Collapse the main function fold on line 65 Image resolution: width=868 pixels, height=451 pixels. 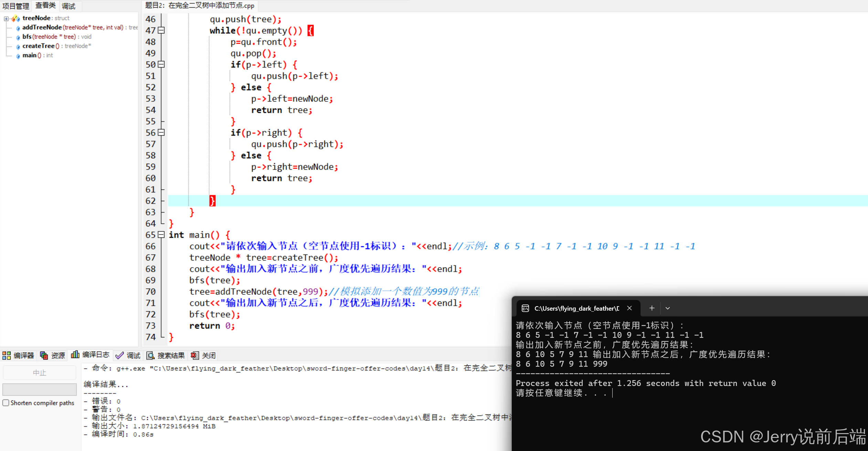161,235
